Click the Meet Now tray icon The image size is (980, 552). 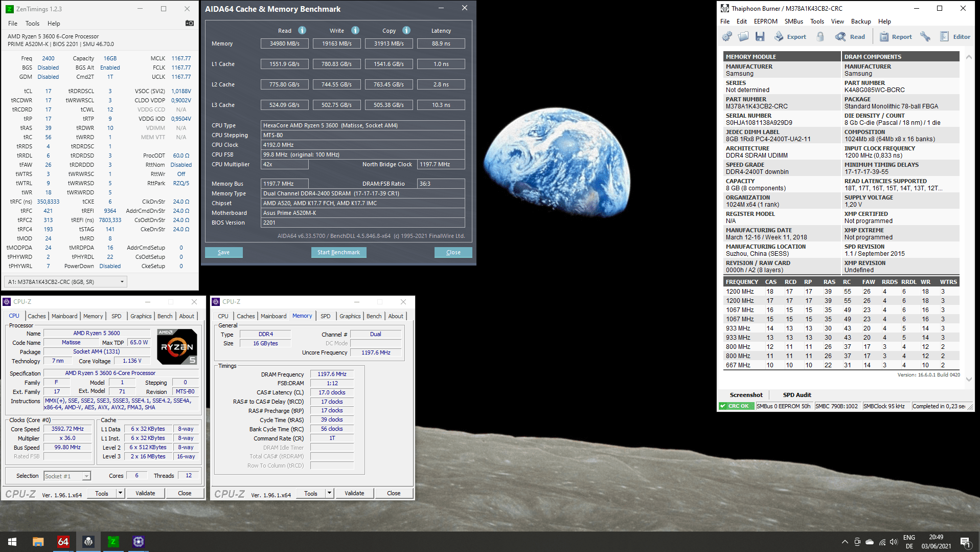[x=857, y=542]
